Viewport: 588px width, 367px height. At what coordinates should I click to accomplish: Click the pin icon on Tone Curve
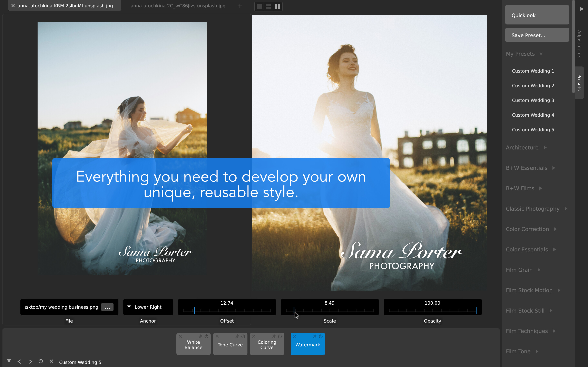(237, 336)
